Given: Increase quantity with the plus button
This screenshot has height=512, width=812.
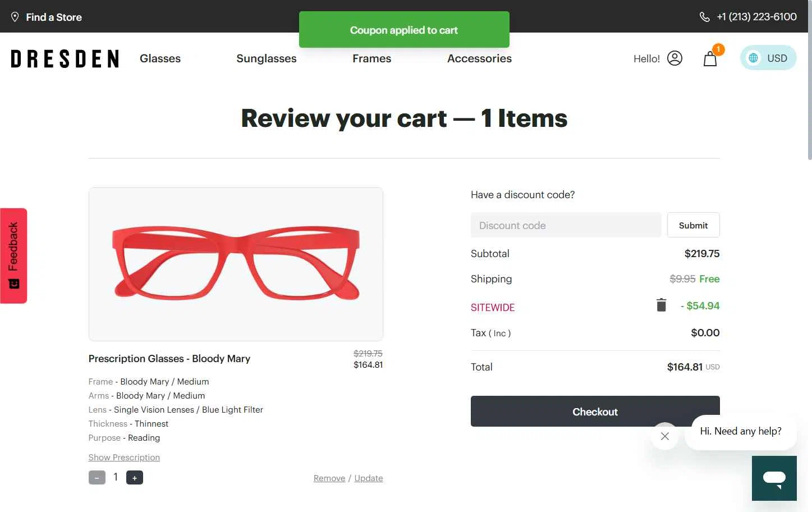Looking at the screenshot, I should [x=135, y=478].
